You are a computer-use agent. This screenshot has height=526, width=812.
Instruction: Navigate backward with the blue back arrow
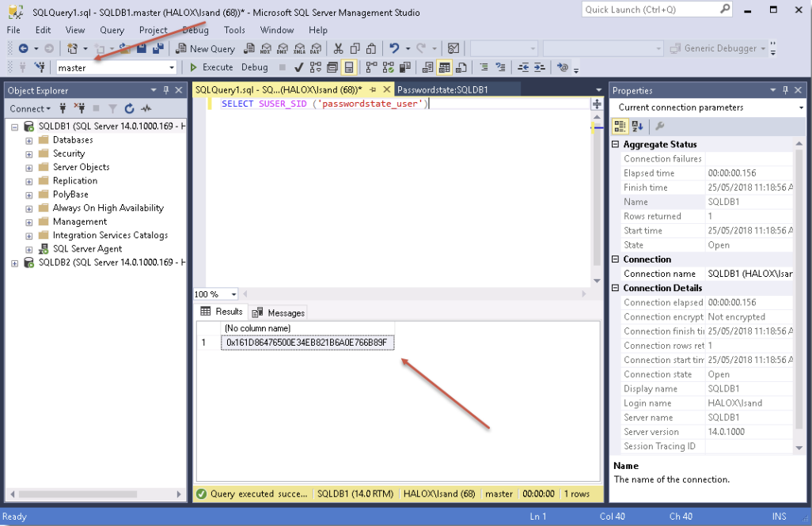pos(23,49)
